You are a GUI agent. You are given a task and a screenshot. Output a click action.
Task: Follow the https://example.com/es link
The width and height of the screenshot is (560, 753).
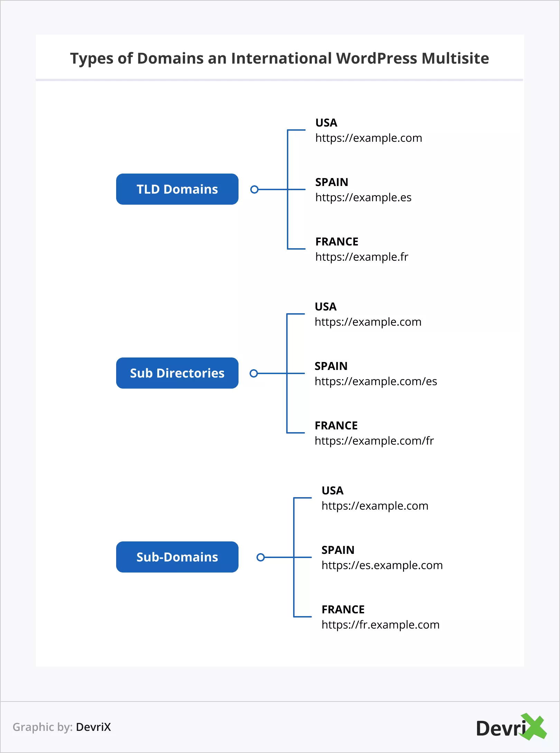376,381
